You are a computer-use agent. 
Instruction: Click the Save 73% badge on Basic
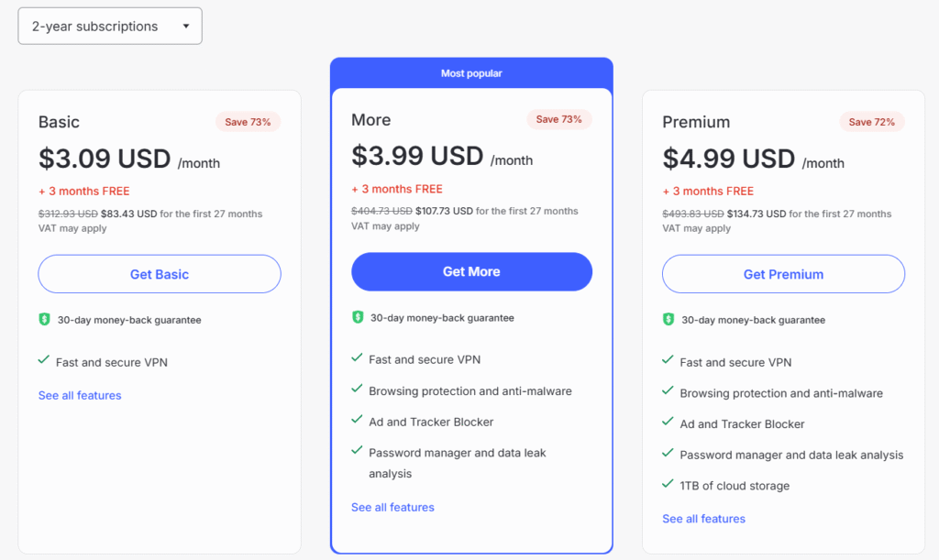coord(248,122)
